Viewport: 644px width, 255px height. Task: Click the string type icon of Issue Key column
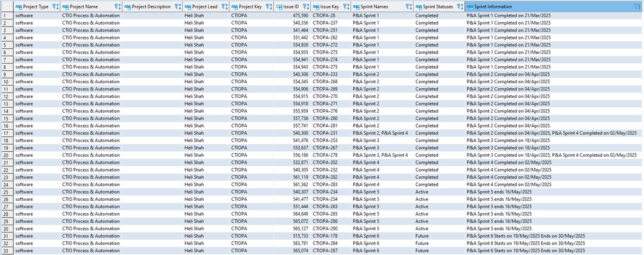316,6
